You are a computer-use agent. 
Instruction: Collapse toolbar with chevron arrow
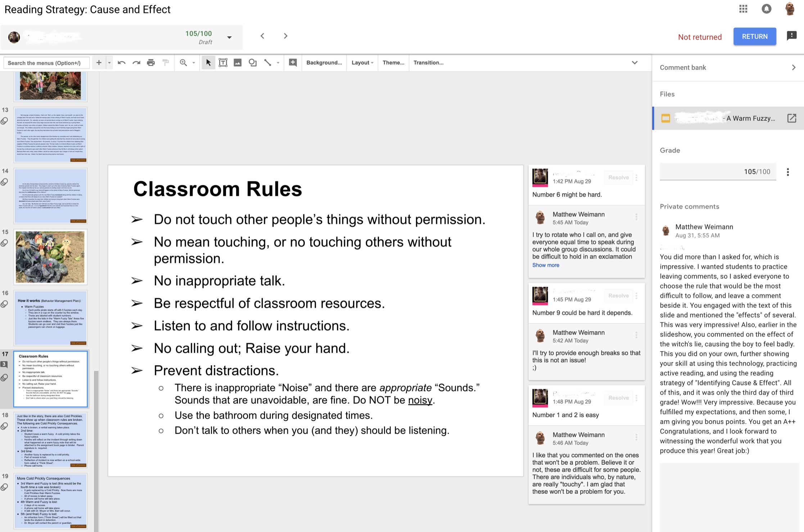pos(634,63)
